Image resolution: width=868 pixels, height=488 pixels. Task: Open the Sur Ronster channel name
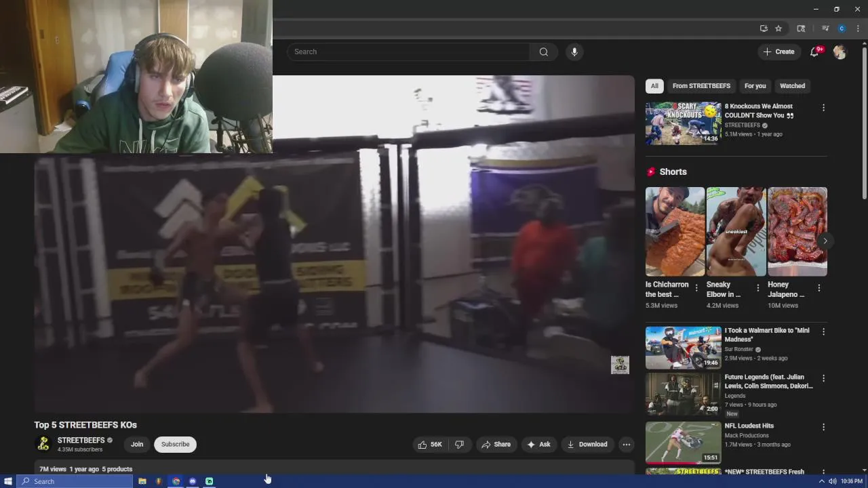738,350
